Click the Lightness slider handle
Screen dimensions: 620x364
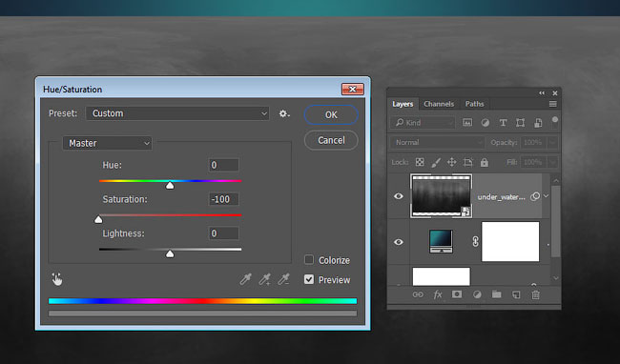[x=170, y=253]
